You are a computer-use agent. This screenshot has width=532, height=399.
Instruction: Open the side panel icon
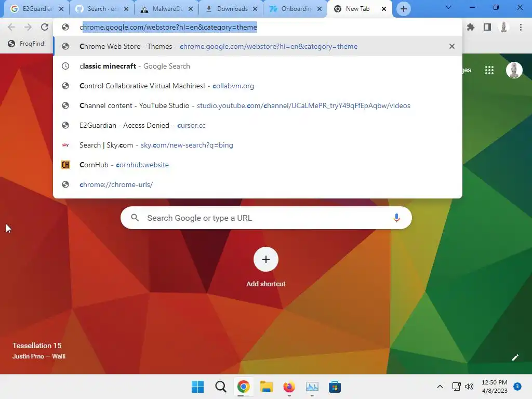pos(487,27)
